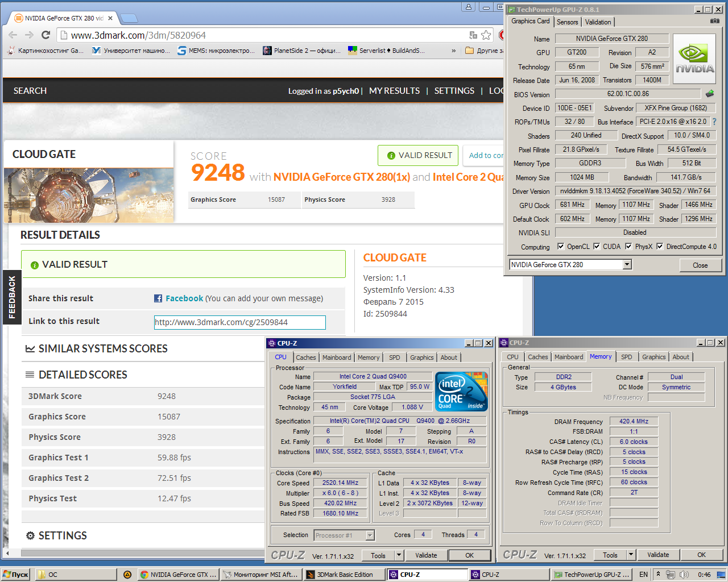Image resolution: width=728 pixels, height=582 pixels.
Task: Open the Другие bookmarks folder
Action: (485, 51)
